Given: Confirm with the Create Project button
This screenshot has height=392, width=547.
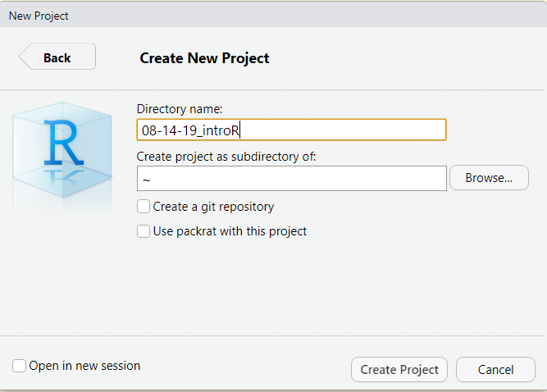Looking at the screenshot, I should (x=399, y=369).
